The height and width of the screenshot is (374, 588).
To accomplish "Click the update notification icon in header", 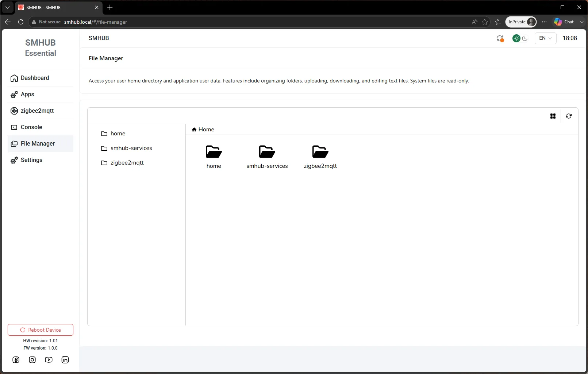I will pyautogui.click(x=500, y=39).
